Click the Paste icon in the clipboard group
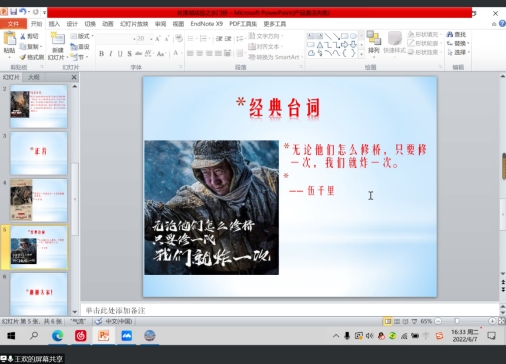Screen dimensions: 506x364 [9, 38]
